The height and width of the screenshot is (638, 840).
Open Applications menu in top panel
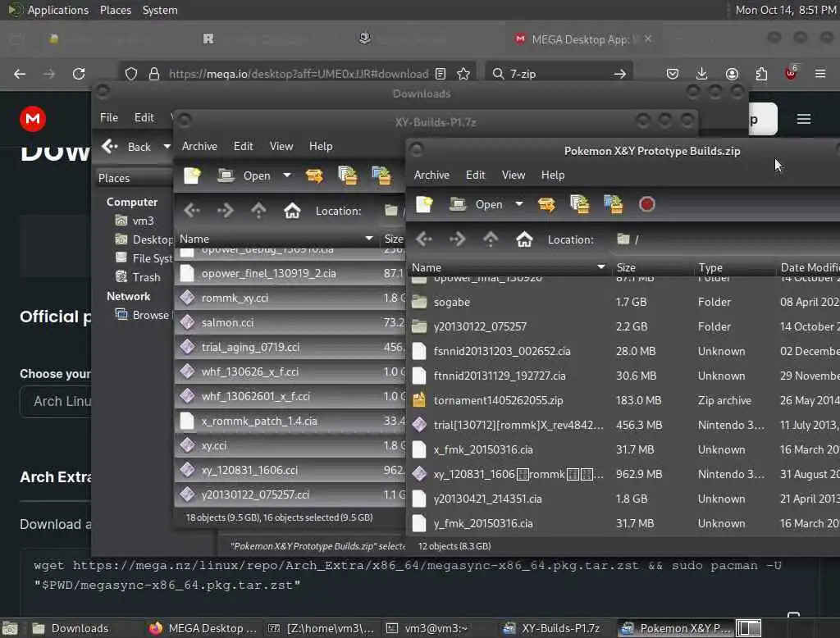tap(58, 10)
